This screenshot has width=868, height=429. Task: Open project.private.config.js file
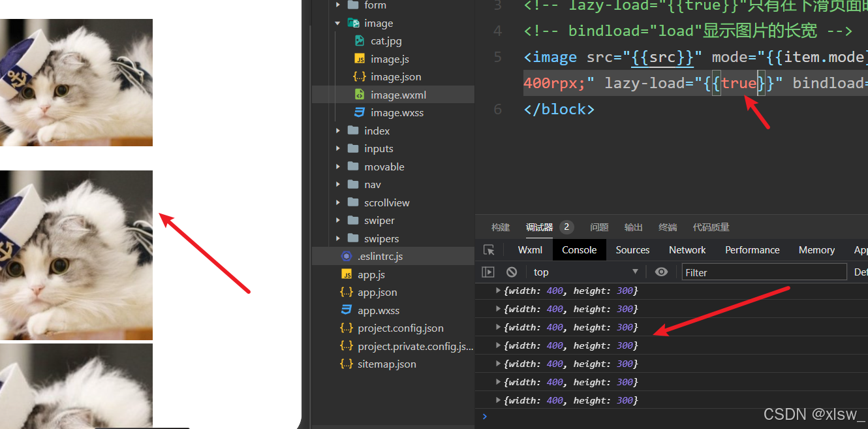[416, 347]
